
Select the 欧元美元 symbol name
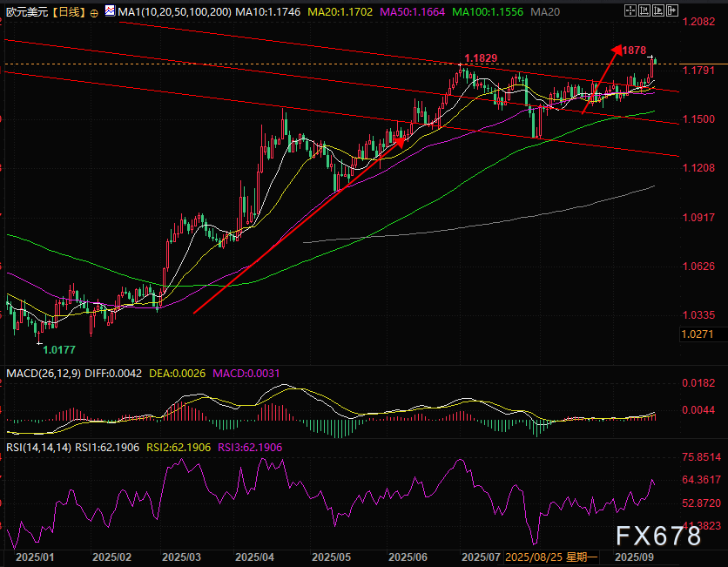24,13
